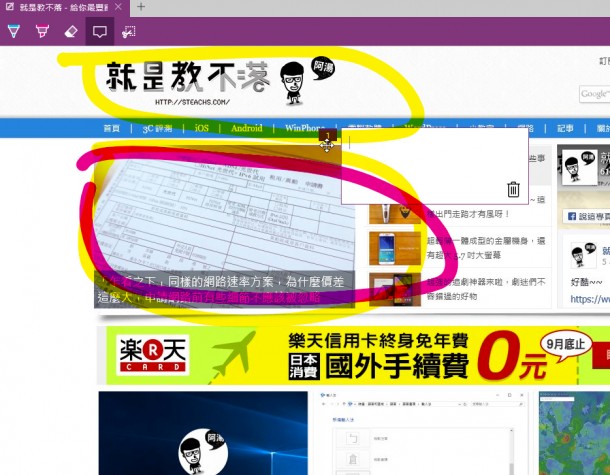Delete the note using the trash icon
610x475 pixels.
pyautogui.click(x=513, y=189)
